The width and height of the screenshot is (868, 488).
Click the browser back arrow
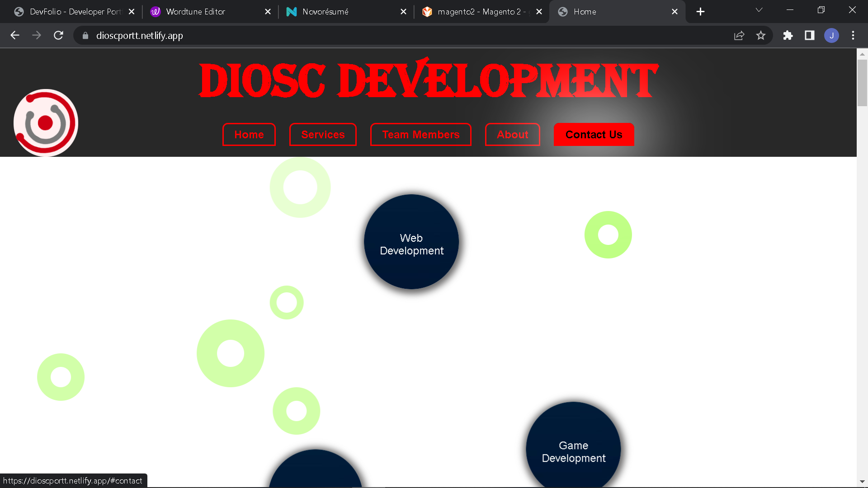[15, 35]
